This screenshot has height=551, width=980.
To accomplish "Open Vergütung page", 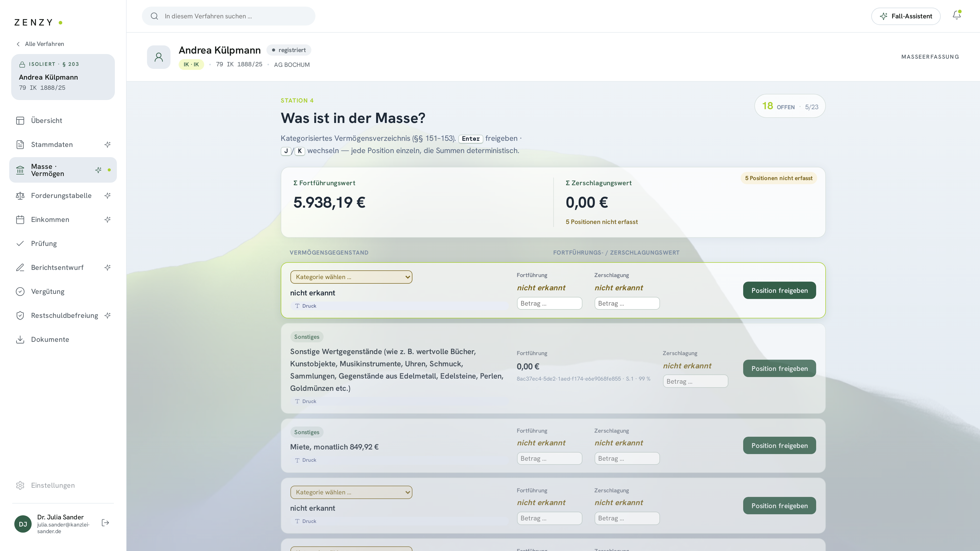I will 63,291.
